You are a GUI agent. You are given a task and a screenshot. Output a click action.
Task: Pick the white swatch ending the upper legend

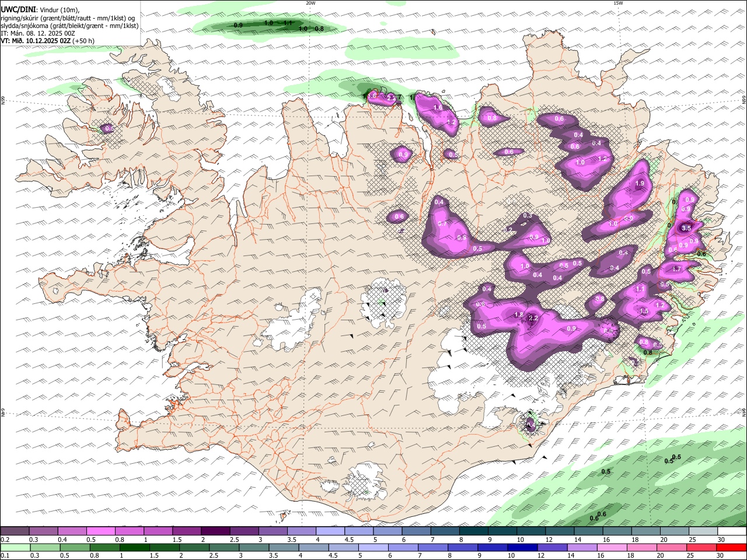(732, 531)
